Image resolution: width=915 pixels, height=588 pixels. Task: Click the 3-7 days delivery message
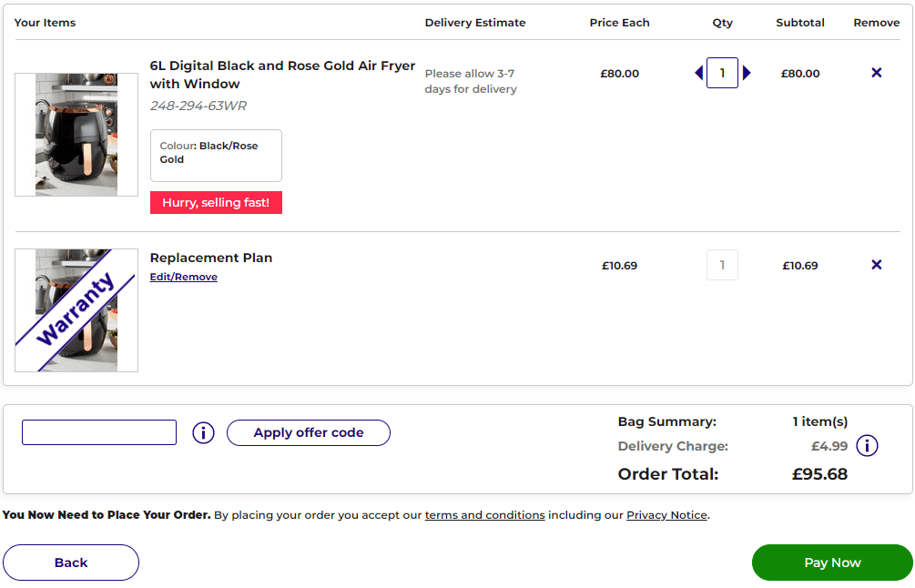pyautogui.click(x=471, y=81)
